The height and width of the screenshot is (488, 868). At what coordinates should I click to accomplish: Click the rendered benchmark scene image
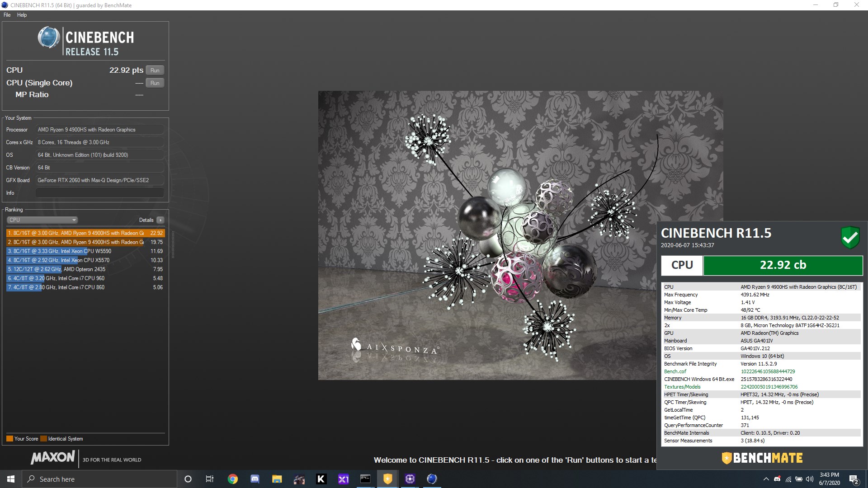point(520,235)
